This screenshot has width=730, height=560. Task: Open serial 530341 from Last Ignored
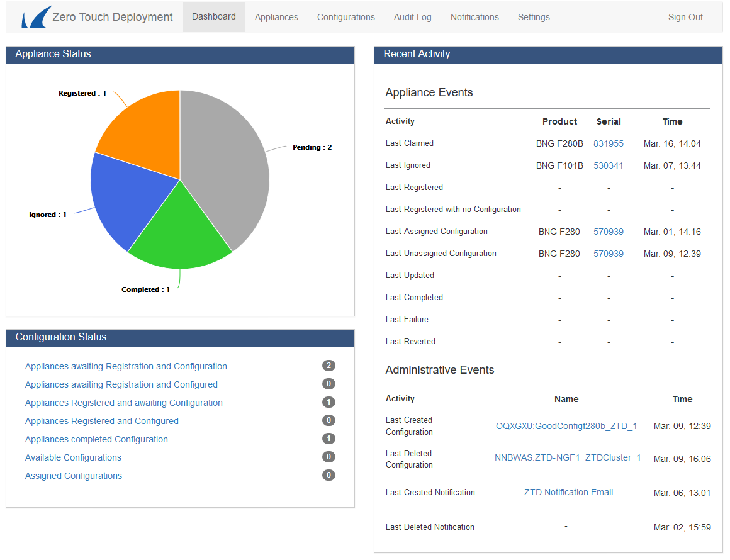pyautogui.click(x=608, y=165)
